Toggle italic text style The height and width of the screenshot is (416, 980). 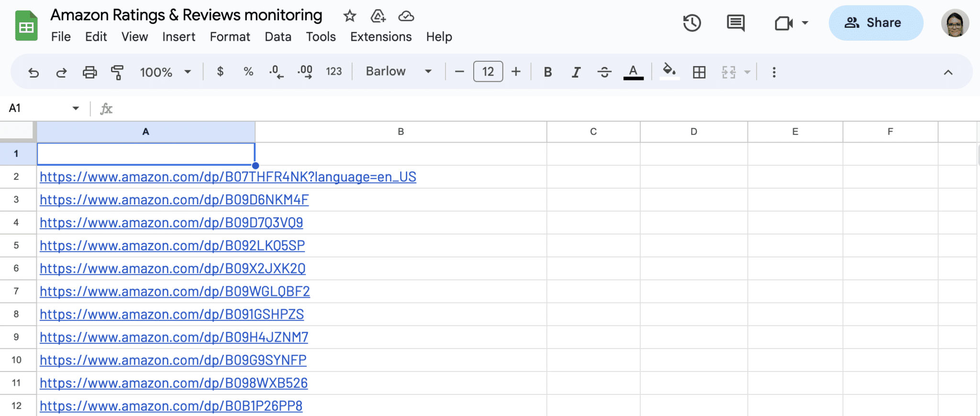pyautogui.click(x=576, y=72)
